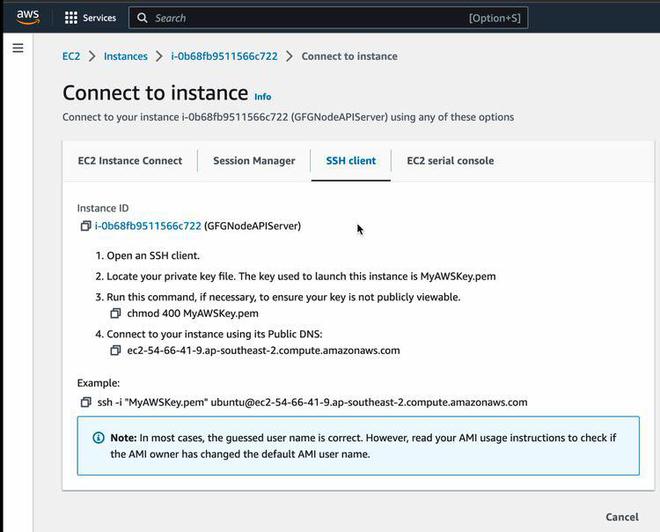The image size is (660, 532).
Task: Click the info icon in Note box
Action: [x=98, y=438]
